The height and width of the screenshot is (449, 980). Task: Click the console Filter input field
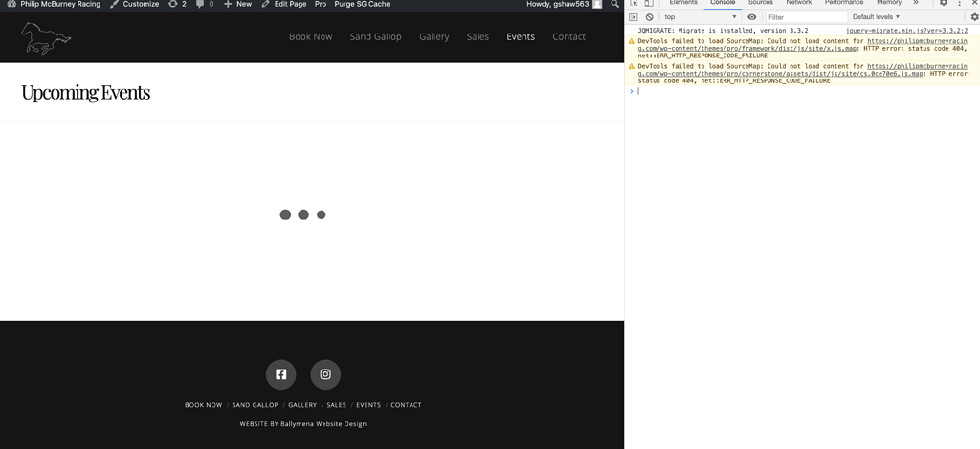tap(806, 17)
